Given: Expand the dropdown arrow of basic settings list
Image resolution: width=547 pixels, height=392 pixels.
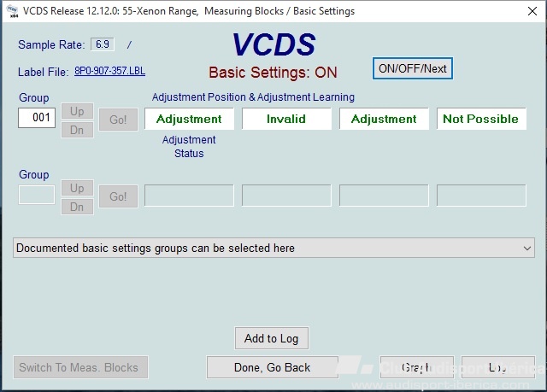Looking at the screenshot, I should pos(526,249).
